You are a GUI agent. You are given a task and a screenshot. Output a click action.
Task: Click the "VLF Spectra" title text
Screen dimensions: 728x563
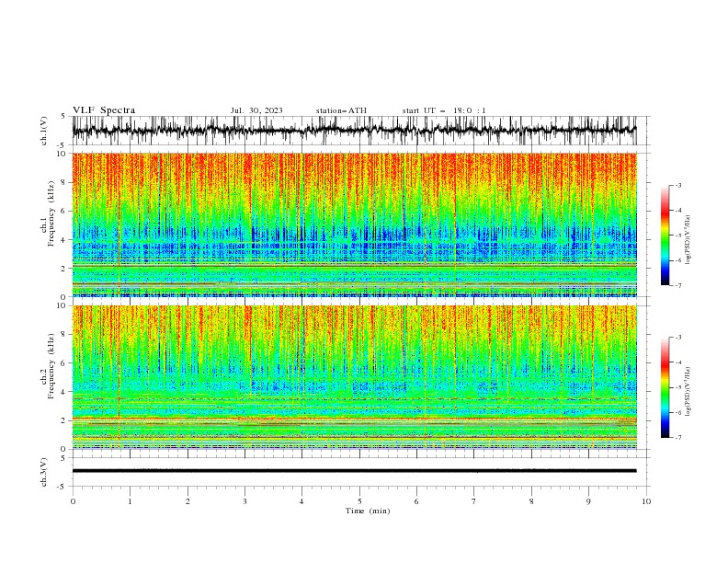[x=104, y=110]
